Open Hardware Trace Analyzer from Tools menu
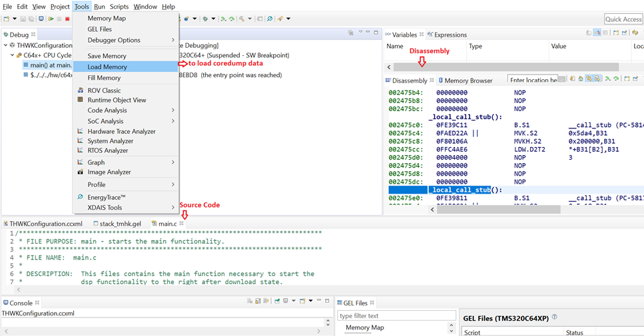644x336 pixels. coord(125,131)
